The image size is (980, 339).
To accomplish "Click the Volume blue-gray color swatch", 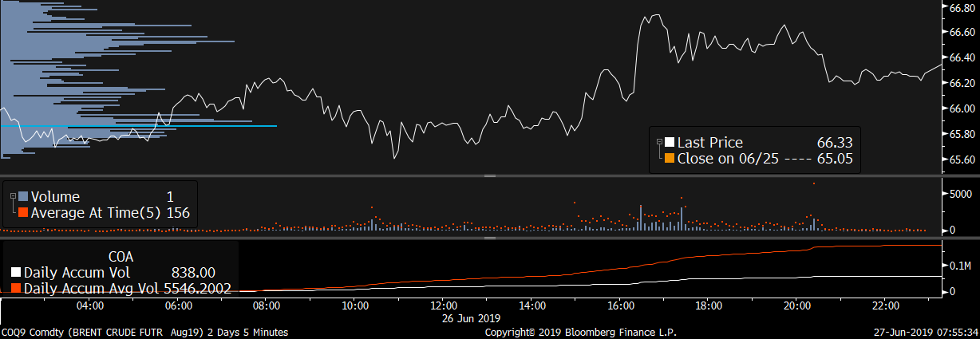I will point(23,196).
